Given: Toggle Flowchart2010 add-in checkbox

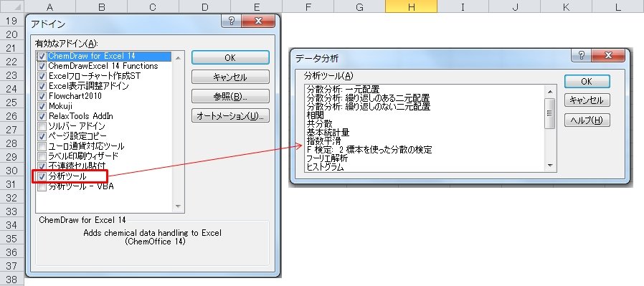Looking at the screenshot, I should [x=42, y=96].
